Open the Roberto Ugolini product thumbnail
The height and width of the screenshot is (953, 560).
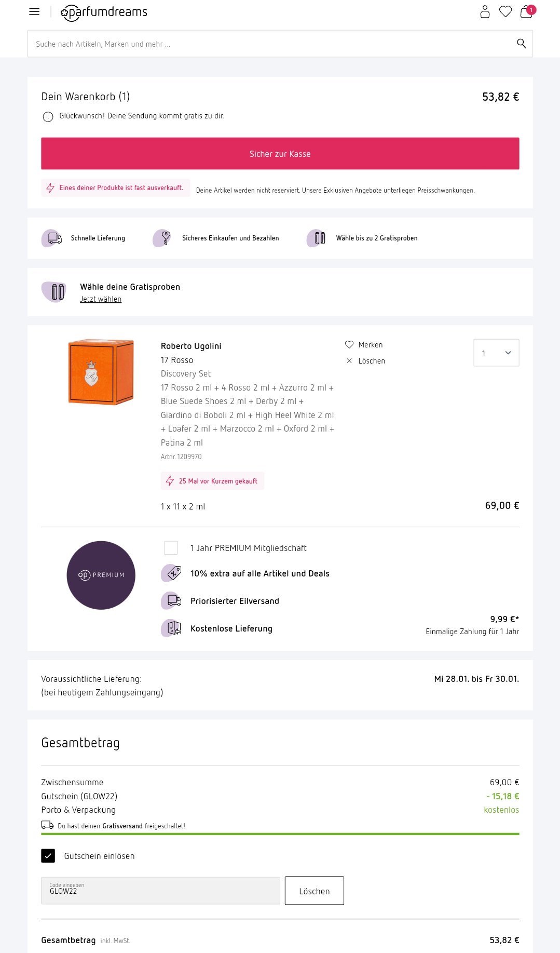pos(101,372)
